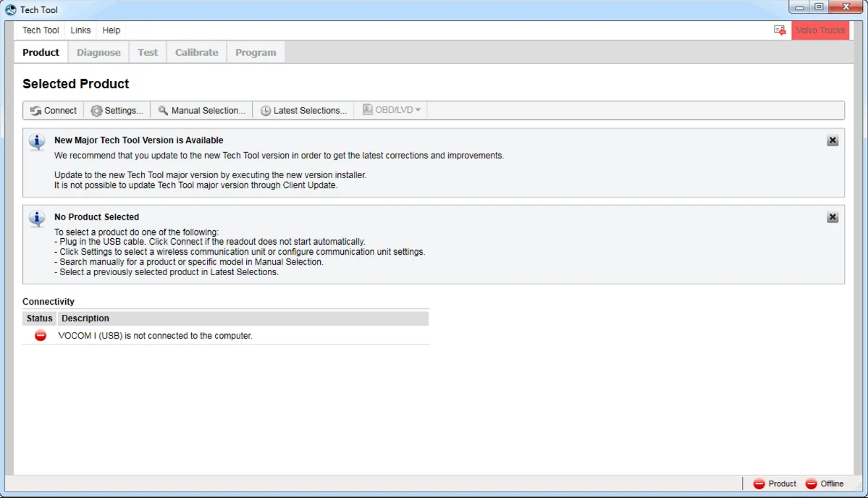Select VOCOM I (USB) not connected row text

(x=155, y=336)
